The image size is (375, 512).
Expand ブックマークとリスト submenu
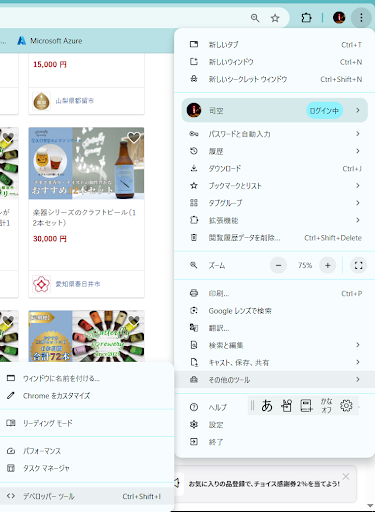[275, 186]
